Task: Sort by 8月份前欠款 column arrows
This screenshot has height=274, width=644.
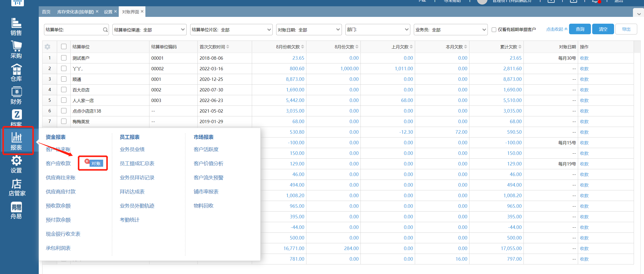Action: click(x=303, y=47)
